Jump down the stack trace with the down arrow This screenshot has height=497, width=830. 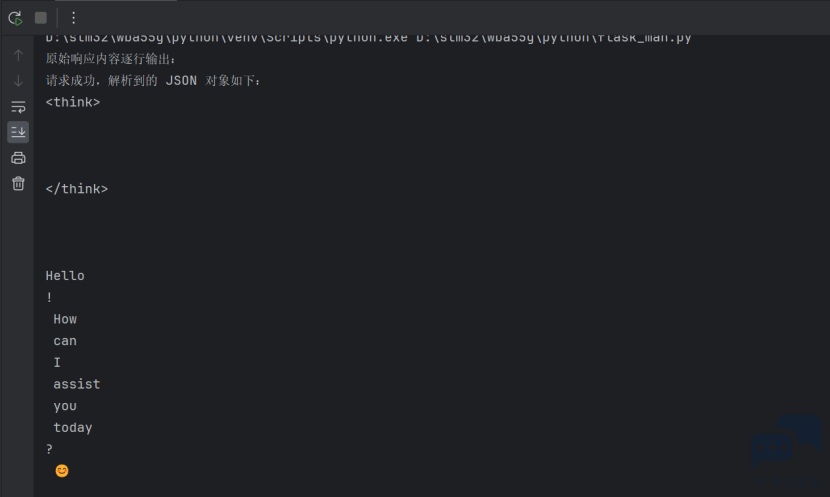(19, 81)
